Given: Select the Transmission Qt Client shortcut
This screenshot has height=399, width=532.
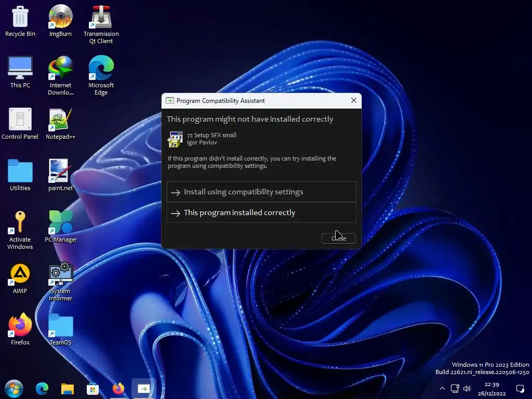Looking at the screenshot, I should tap(101, 24).
